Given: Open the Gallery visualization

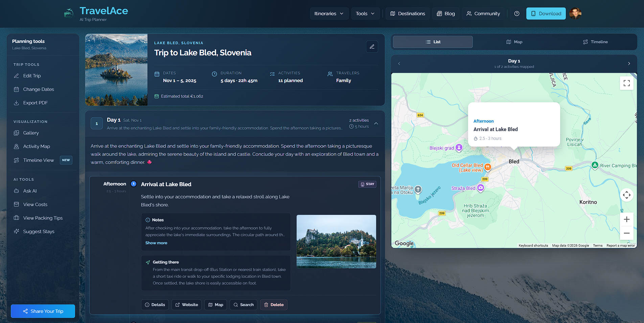Looking at the screenshot, I should click(43, 133).
